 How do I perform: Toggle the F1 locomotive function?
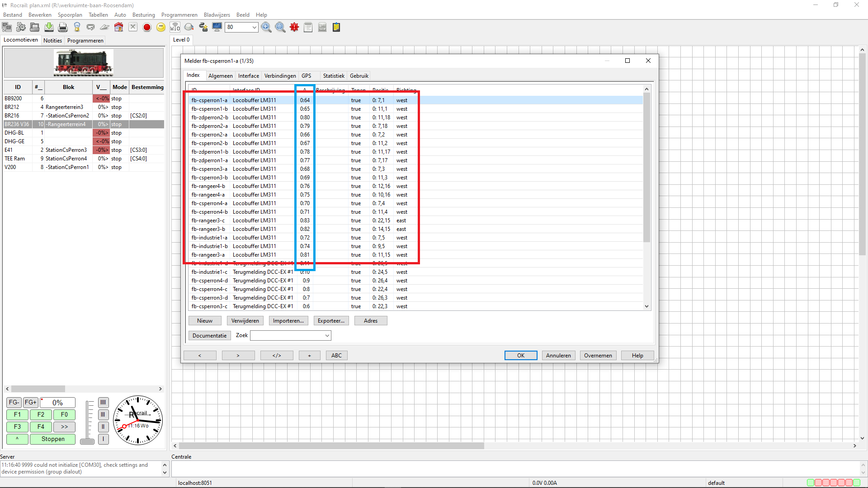tap(17, 414)
